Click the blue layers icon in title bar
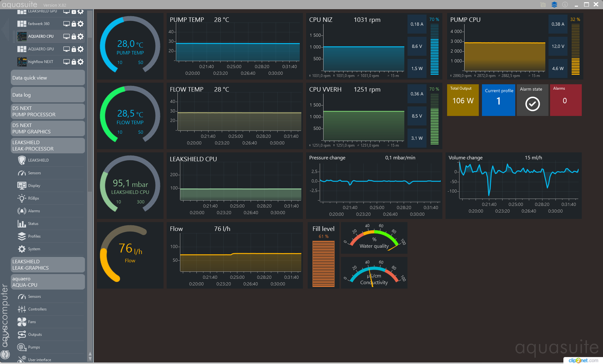 [554, 5]
